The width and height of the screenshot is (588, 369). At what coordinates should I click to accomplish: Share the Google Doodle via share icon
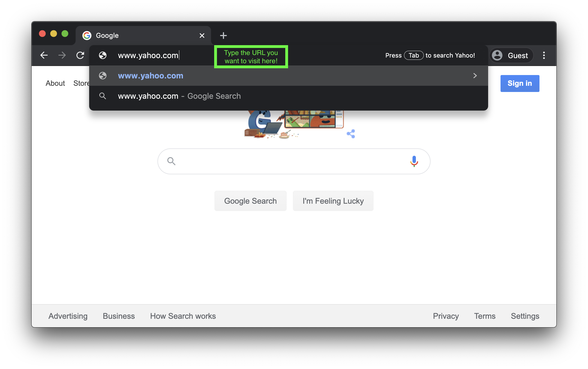click(351, 134)
